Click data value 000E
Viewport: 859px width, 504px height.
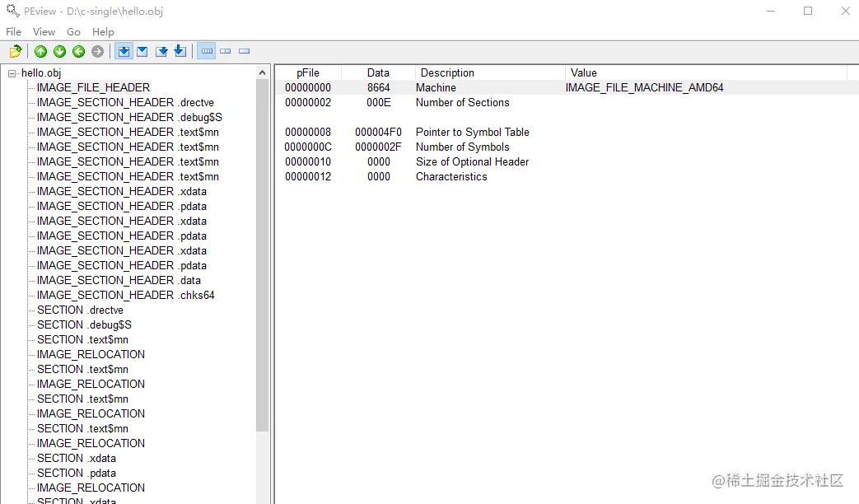coord(379,102)
